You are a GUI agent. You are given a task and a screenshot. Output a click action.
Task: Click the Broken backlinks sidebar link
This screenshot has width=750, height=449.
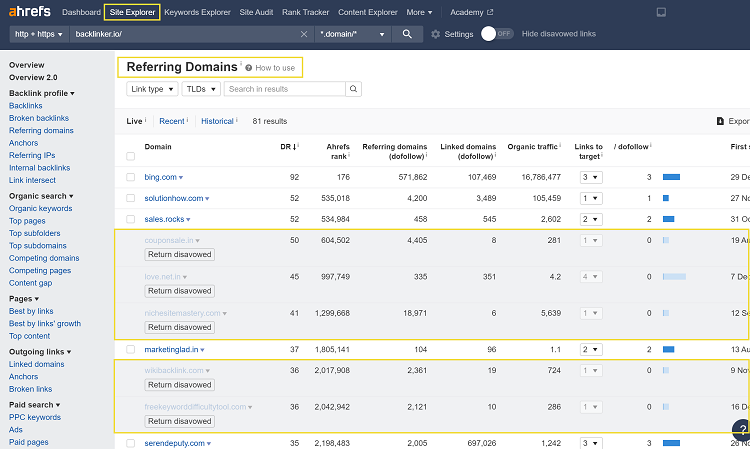[39, 118]
